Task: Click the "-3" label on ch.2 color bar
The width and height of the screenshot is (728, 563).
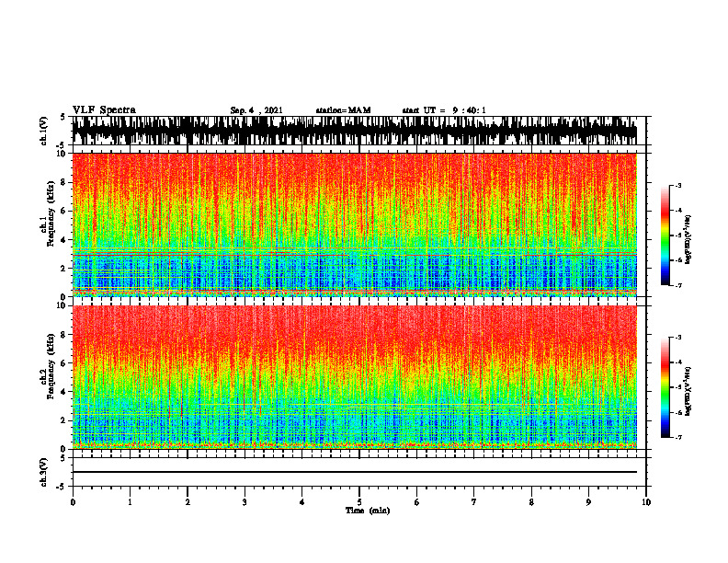Action: coord(678,338)
